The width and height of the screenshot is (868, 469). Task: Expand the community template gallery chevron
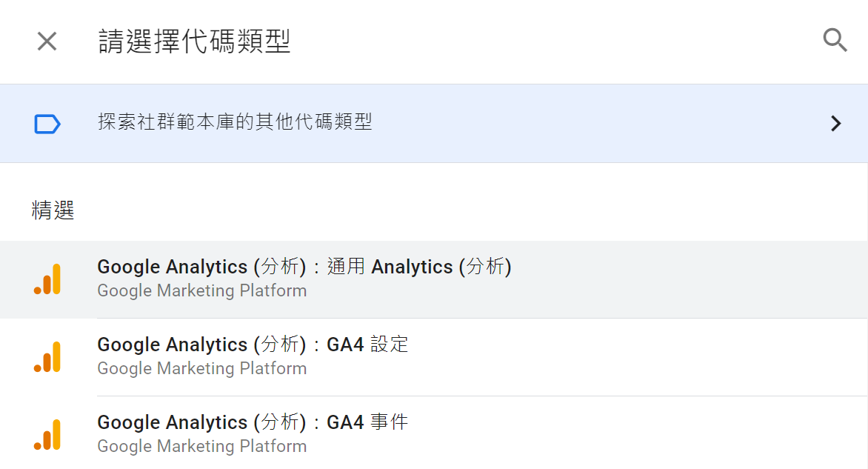[x=836, y=123]
